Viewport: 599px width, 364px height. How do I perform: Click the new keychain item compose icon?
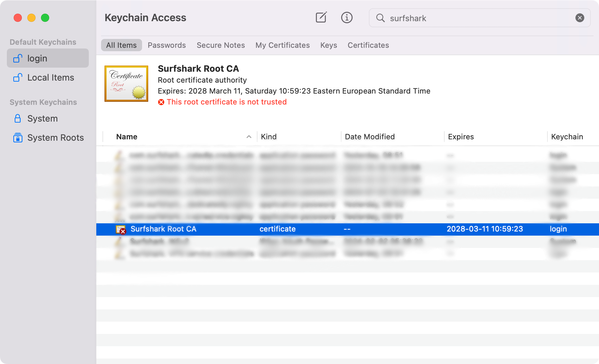[321, 17]
